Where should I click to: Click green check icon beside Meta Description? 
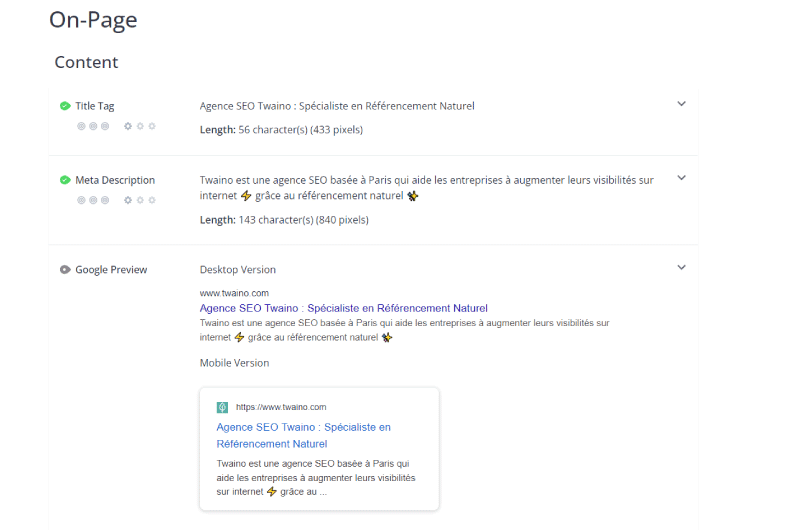point(65,180)
